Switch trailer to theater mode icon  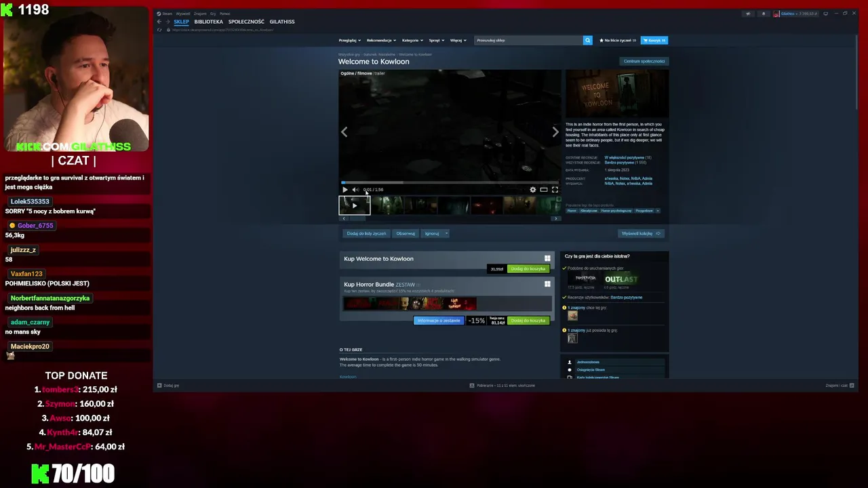pos(544,190)
